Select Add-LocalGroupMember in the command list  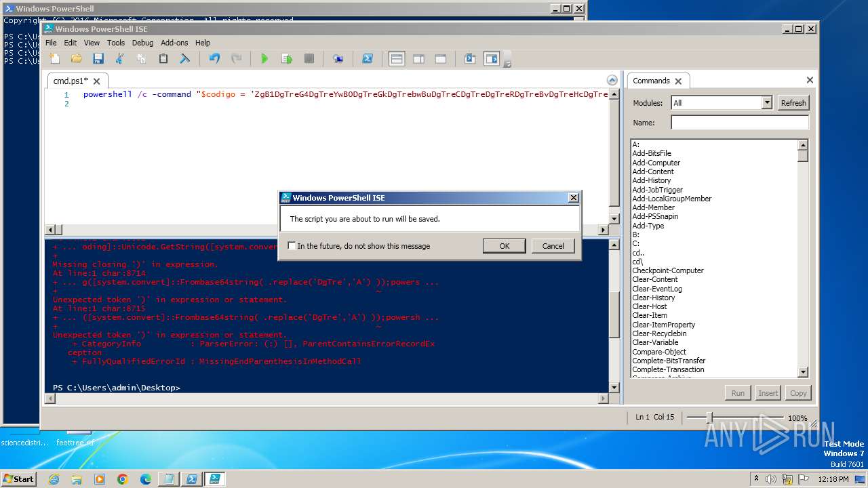[672, 199]
